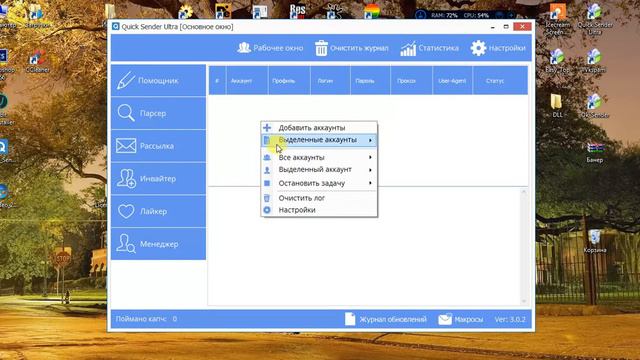This screenshot has width=640, height=360.
Task: Click the Инвайтер add-users icon
Action: coord(126,178)
